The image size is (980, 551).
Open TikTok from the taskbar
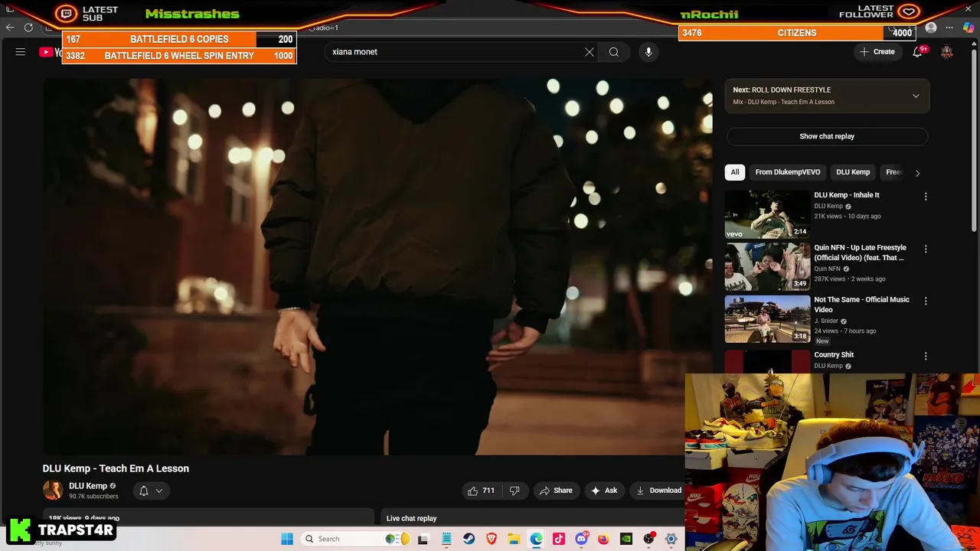click(x=559, y=539)
